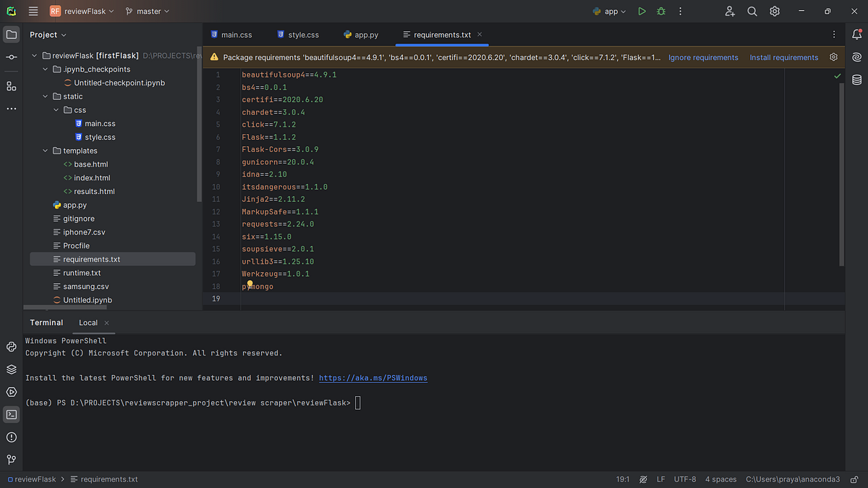This screenshot has width=868, height=488.
Task: Open the Terminal tool window icon
Action: pos(11,414)
